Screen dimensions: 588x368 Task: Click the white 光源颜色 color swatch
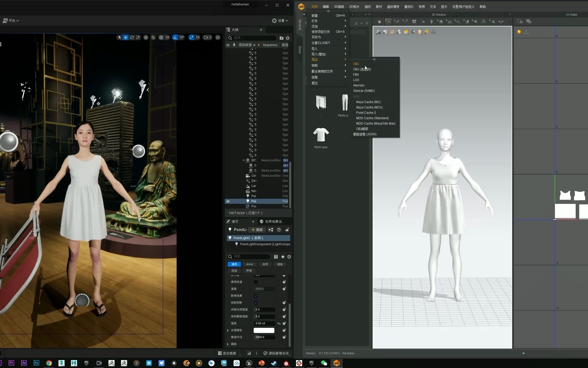pos(264,330)
